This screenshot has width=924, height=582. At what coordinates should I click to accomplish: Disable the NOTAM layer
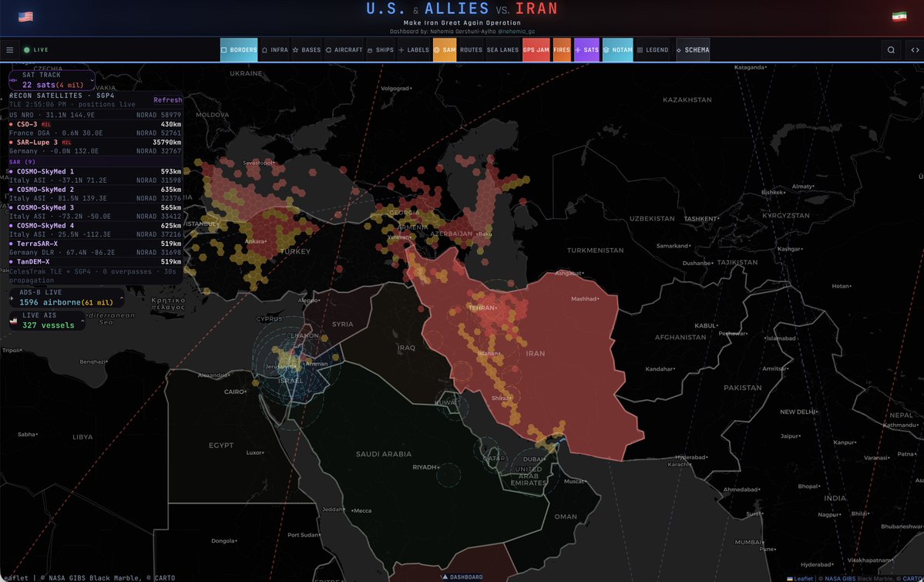coord(617,50)
